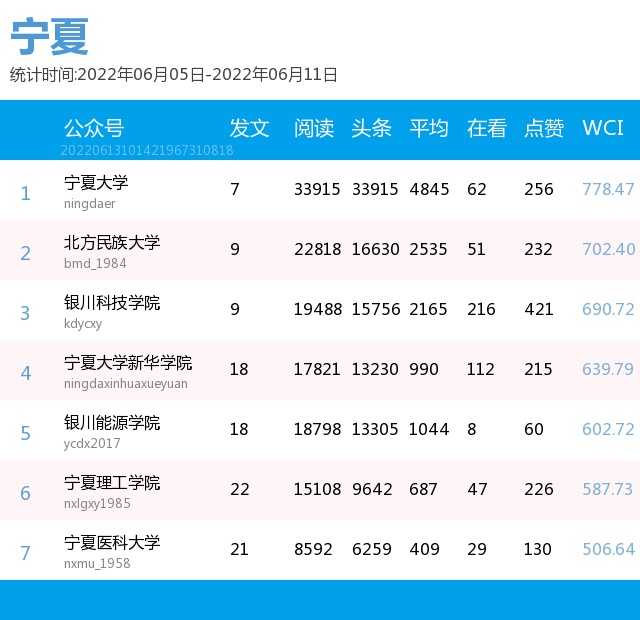This screenshot has height=620, width=640.
Task: Open the 宁夏理工学院 account entry
Action: [x=112, y=483]
